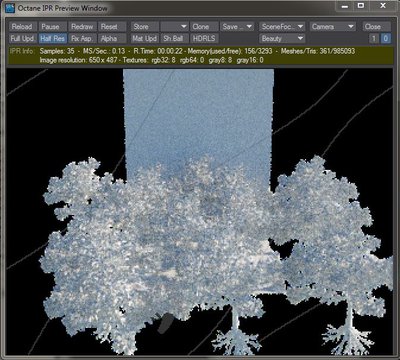Image resolution: width=400 pixels, height=360 pixels.
Task: Click the Octane app icon in title bar
Action: point(10,8)
